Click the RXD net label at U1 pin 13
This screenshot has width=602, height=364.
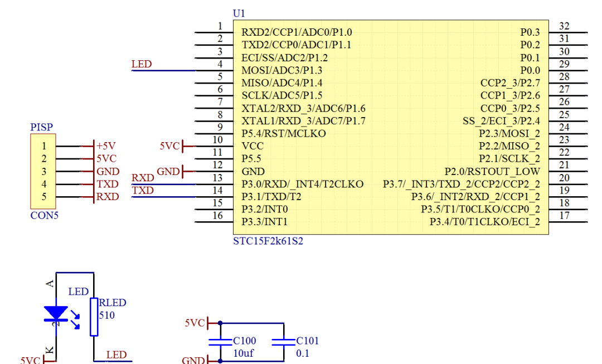click(143, 178)
